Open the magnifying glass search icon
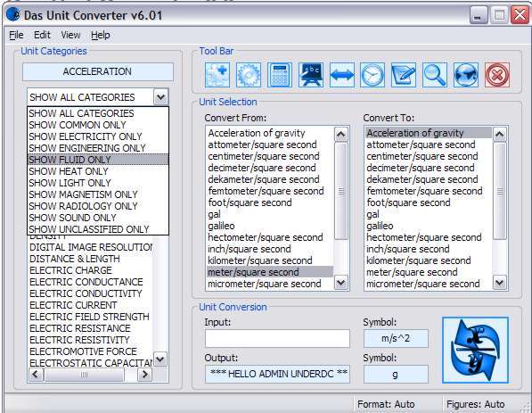532x413 pixels. click(435, 75)
